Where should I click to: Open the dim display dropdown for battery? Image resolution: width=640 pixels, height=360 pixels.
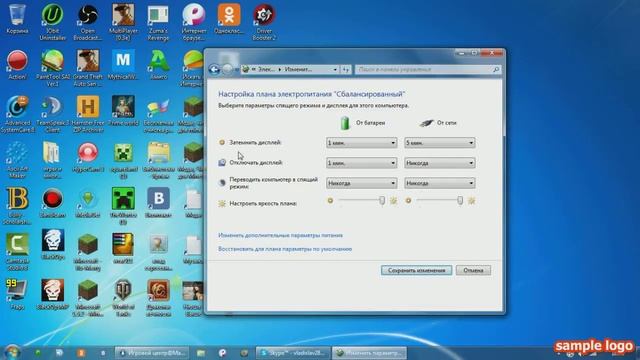click(361, 143)
